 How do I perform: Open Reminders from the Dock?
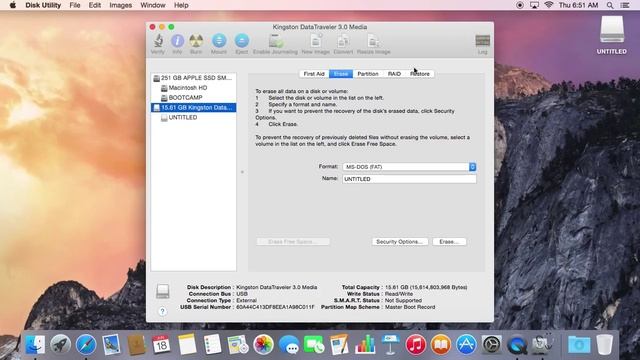[x=212, y=344]
